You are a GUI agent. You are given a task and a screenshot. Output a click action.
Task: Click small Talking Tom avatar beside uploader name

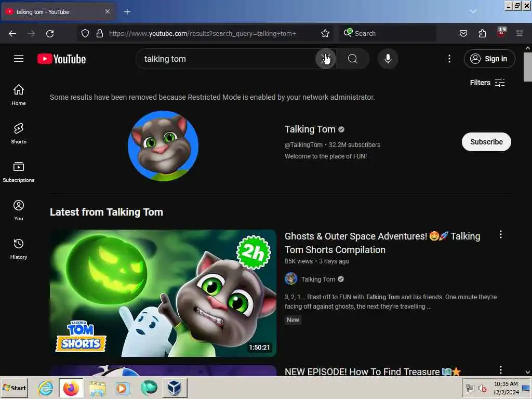(x=291, y=278)
